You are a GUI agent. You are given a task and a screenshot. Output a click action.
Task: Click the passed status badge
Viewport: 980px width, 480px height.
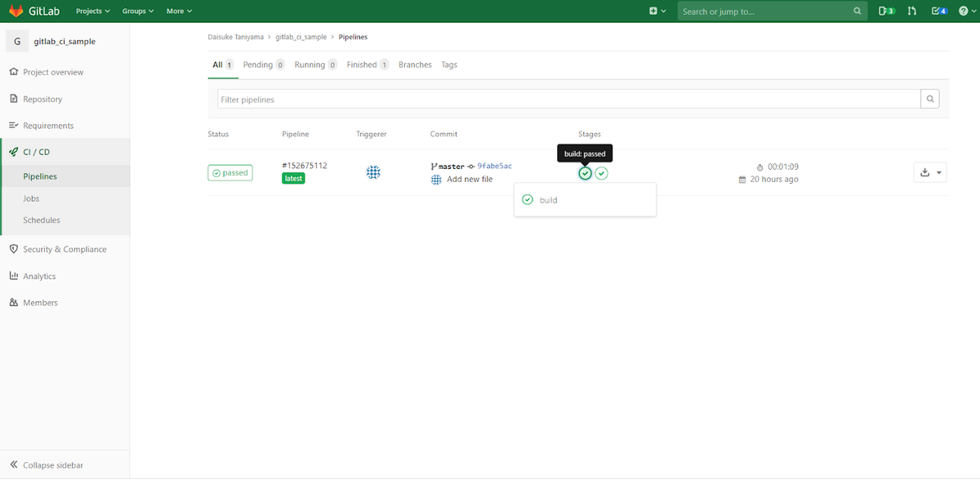(229, 173)
